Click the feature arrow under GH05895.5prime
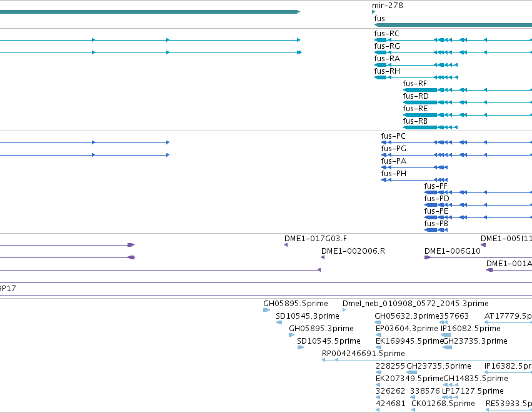This screenshot has width=532, height=413. coord(267,309)
